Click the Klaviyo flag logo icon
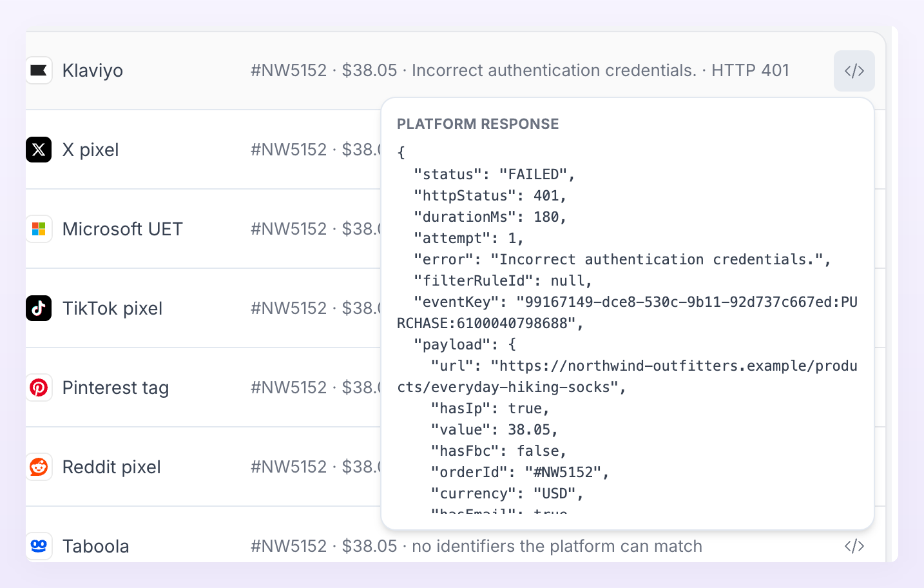The width and height of the screenshot is (924, 588). pyautogui.click(x=39, y=70)
